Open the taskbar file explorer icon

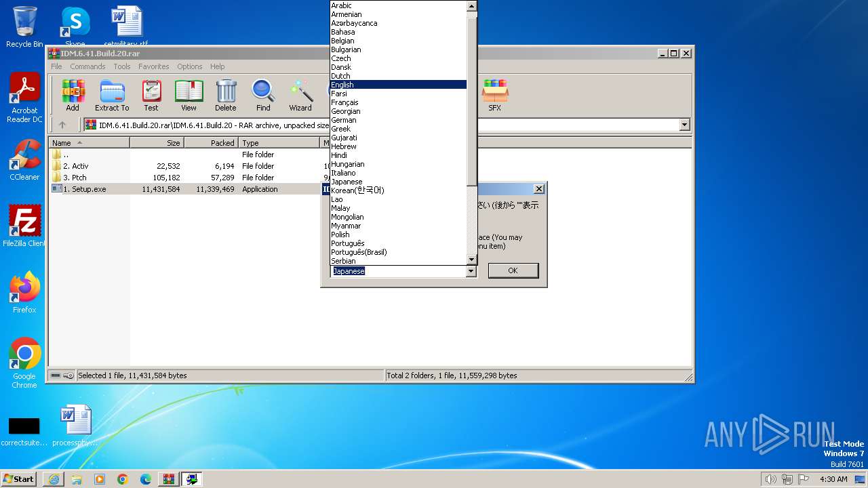click(x=77, y=479)
